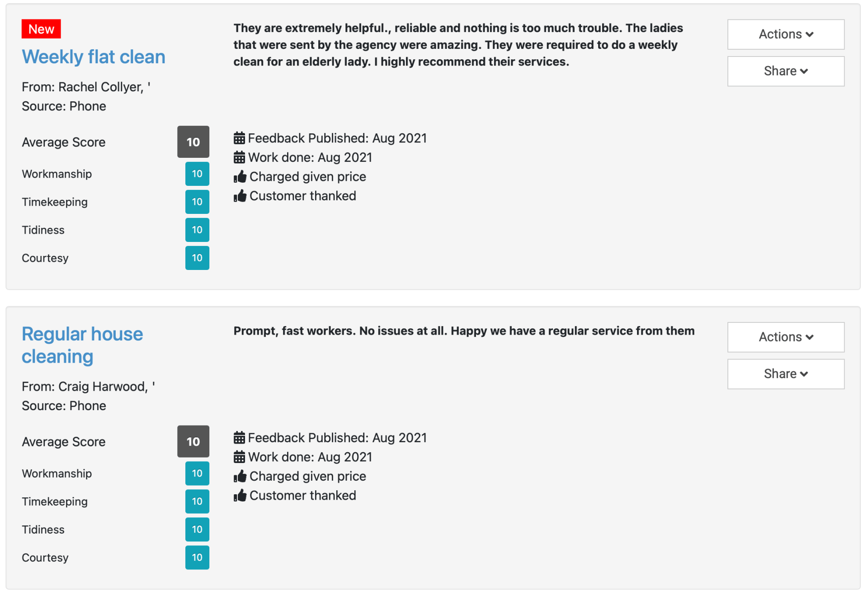The image size is (868, 596).
Task: Click thumbs-up icon for second Charged given price
Action: tap(240, 476)
